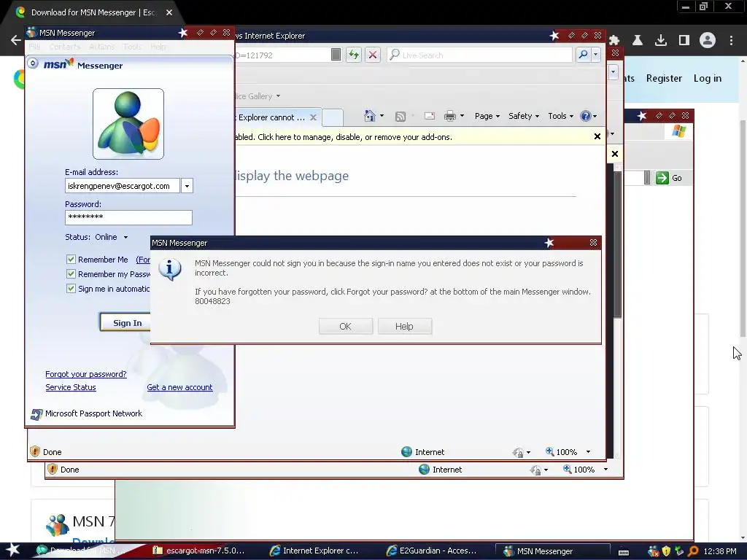Image resolution: width=747 pixels, height=560 pixels.
Task: Expand the Web Slice Gallery dropdown
Action: click(x=278, y=96)
